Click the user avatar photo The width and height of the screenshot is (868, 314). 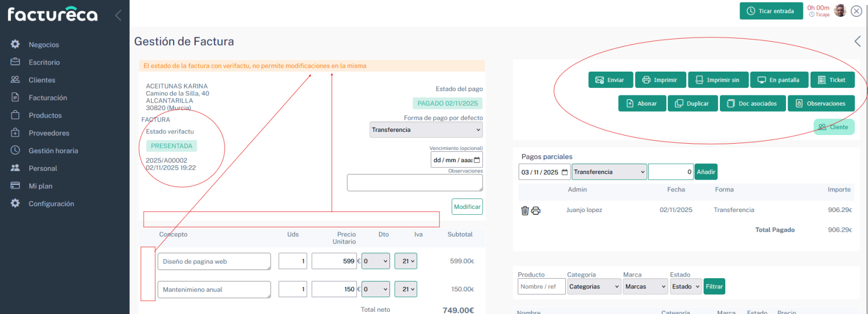coord(840,11)
